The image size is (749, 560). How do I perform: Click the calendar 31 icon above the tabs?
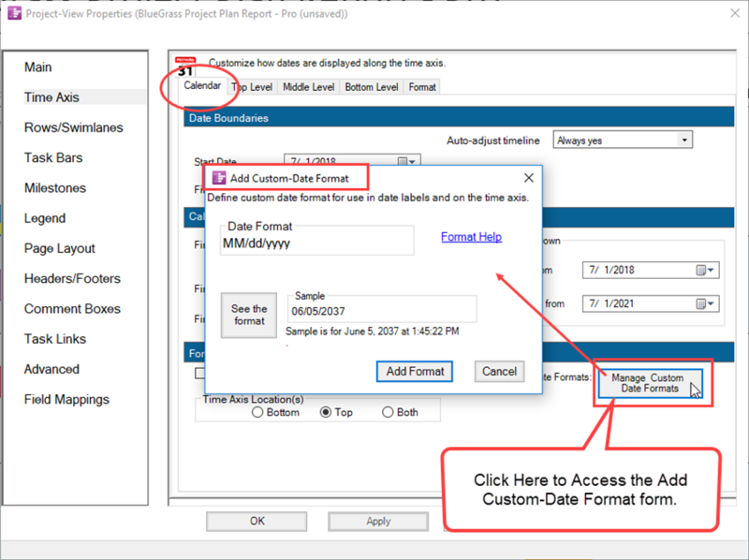pos(184,66)
